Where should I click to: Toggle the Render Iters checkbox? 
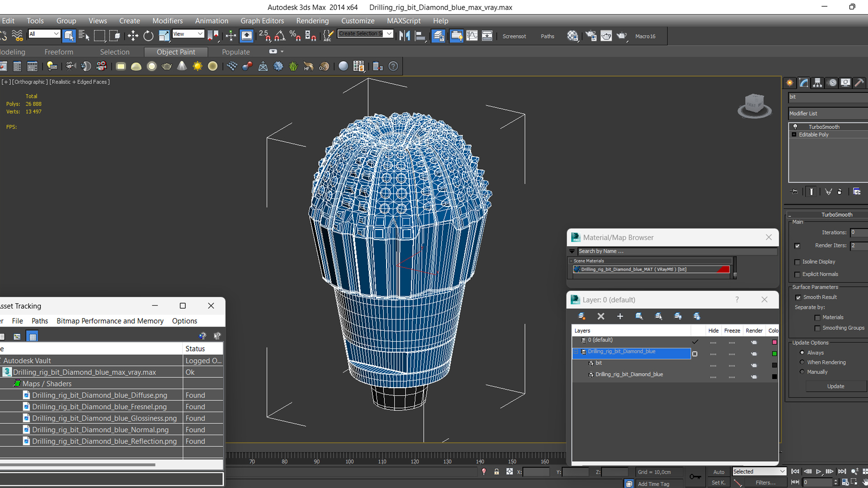click(797, 246)
